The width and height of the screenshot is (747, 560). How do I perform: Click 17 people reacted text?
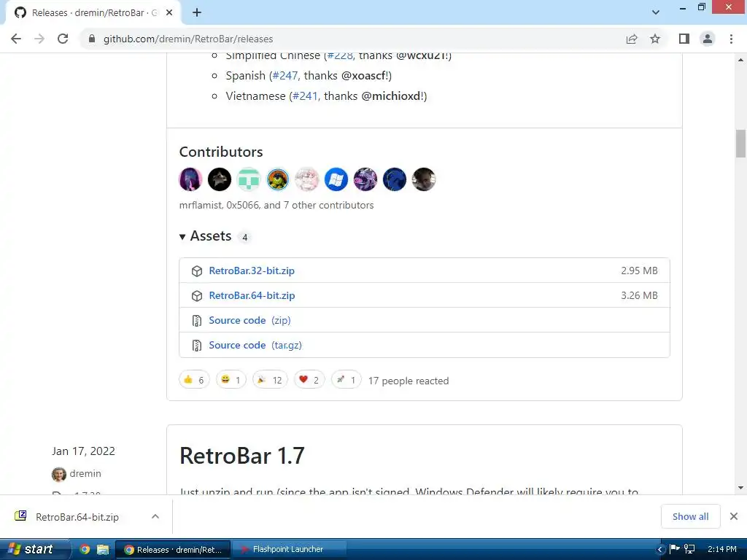tap(409, 381)
